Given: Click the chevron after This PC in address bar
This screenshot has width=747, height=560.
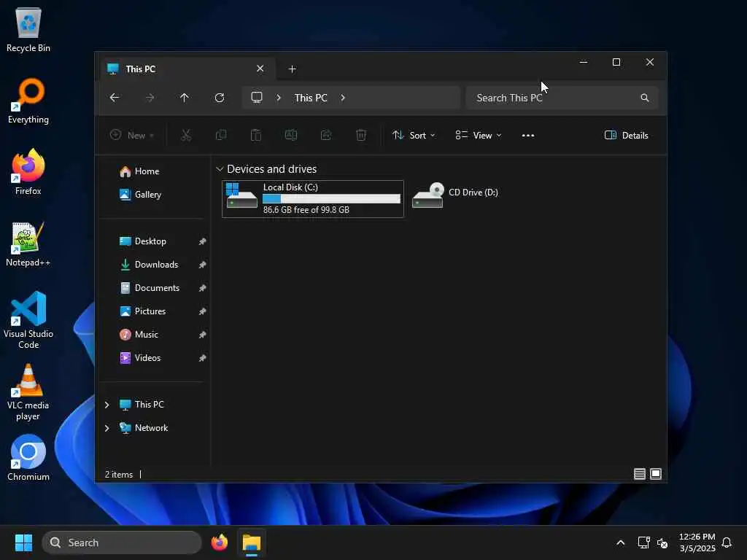Looking at the screenshot, I should click(343, 98).
